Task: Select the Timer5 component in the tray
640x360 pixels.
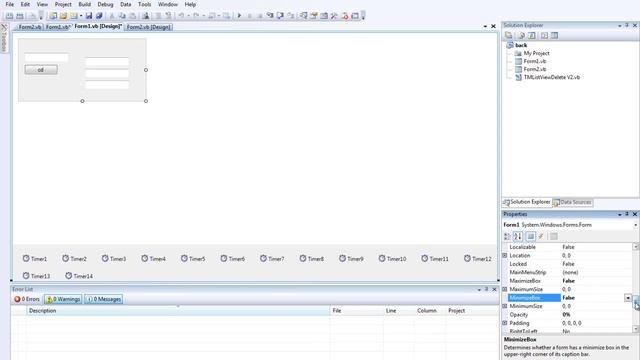Action: (193, 258)
